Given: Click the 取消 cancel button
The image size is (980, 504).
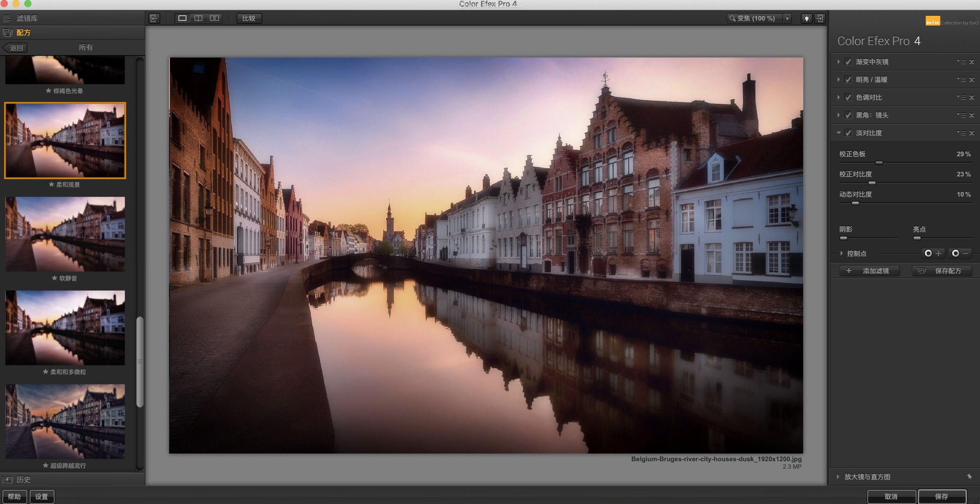Looking at the screenshot, I should click(891, 496).
